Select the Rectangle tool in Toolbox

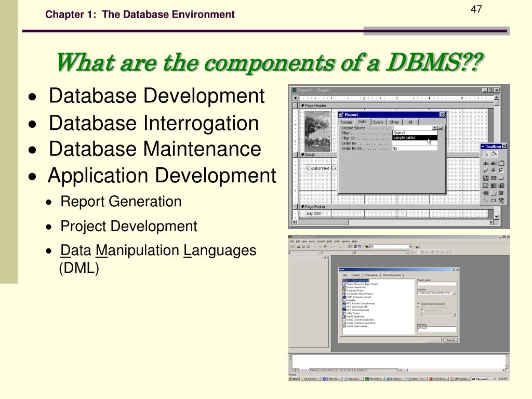[x=494, y=201]
